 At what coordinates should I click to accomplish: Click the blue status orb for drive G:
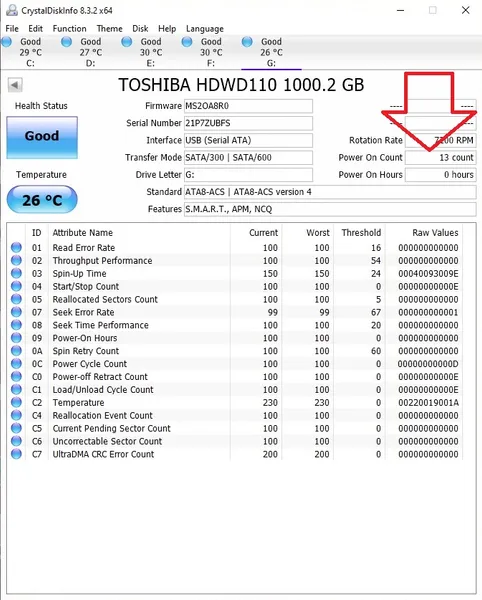click(247, 42)
